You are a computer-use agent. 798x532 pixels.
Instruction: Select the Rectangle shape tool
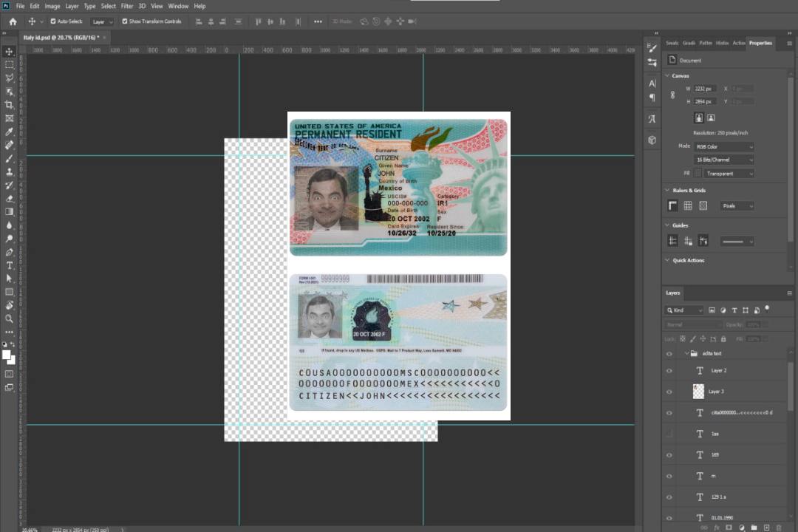tap(9, 292)
